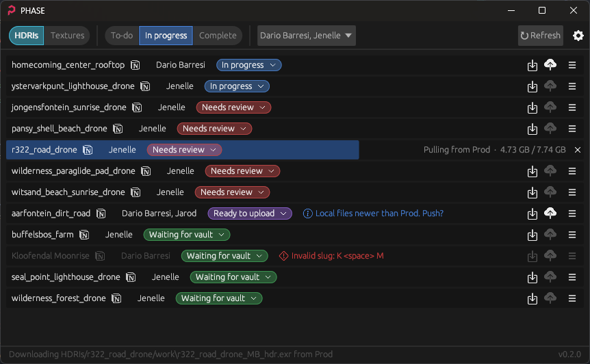
Task: Open the Dario Barresi, Jenelle artist filter
Action: point(306,36)
